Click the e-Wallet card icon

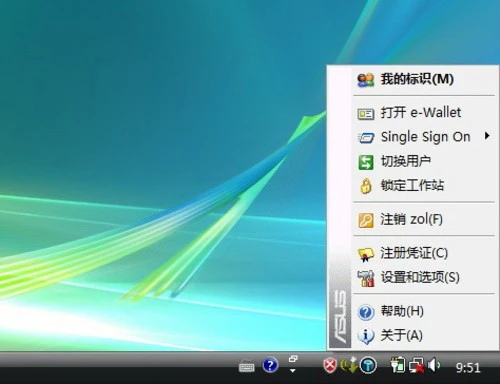[366, 114]
